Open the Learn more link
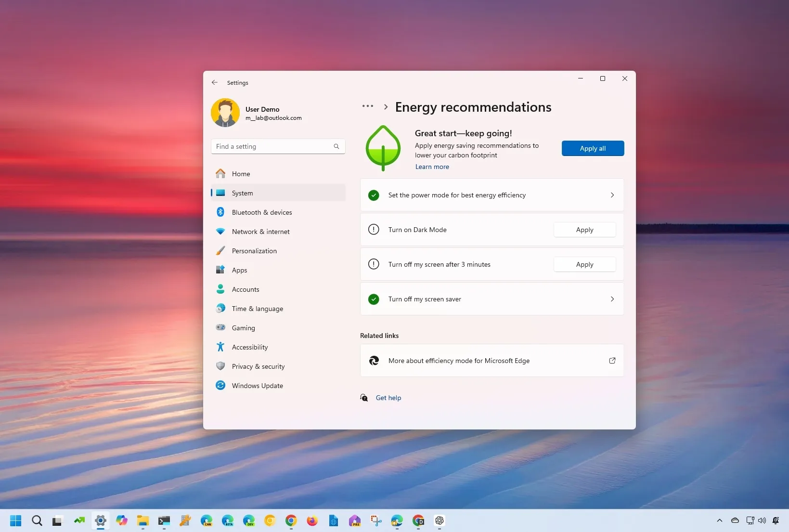Screen dimensions: 789x532 pyautogui.click(x=432, y=167)
